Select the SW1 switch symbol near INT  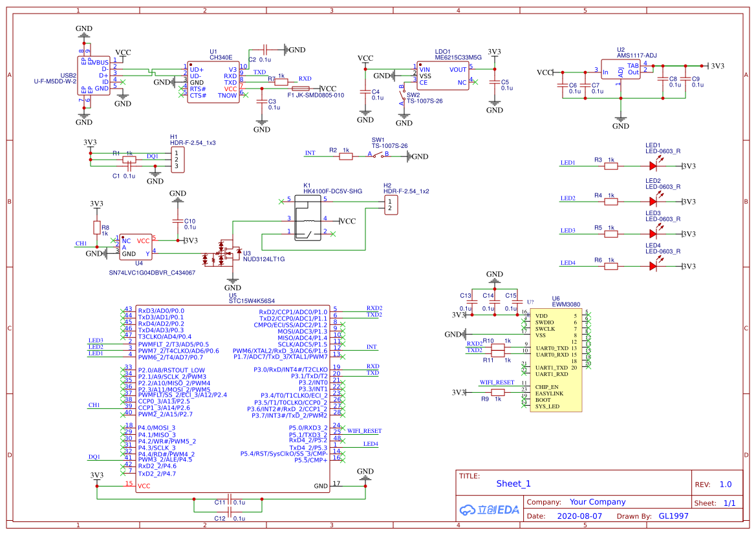click(x=378, y=154)
